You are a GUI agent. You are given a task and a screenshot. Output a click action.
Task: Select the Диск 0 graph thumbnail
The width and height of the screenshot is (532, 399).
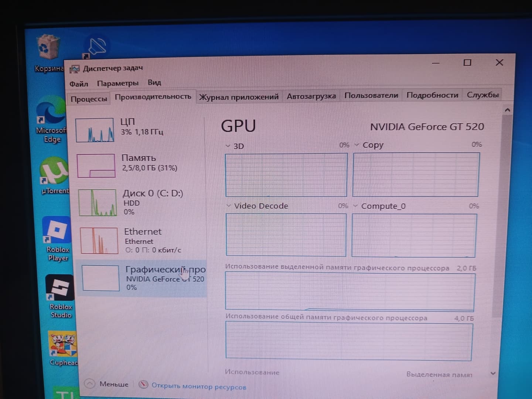point(98,202)
